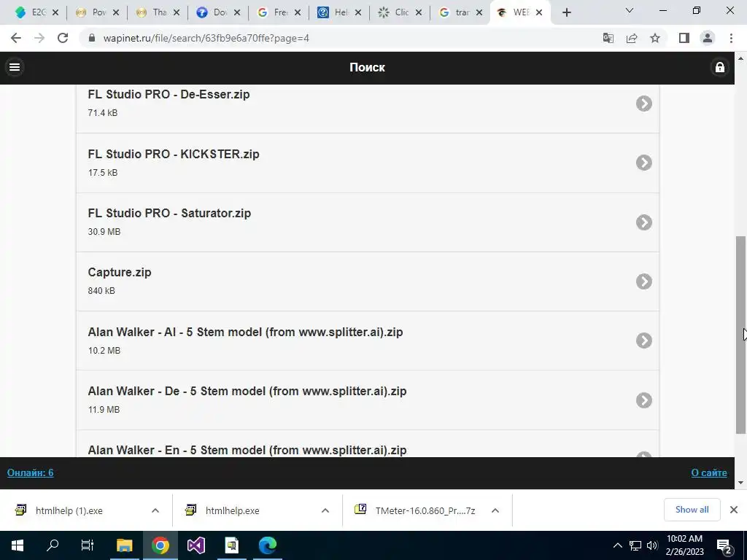Open arrow for Alan Walker - De stem model

pos(643,400)
